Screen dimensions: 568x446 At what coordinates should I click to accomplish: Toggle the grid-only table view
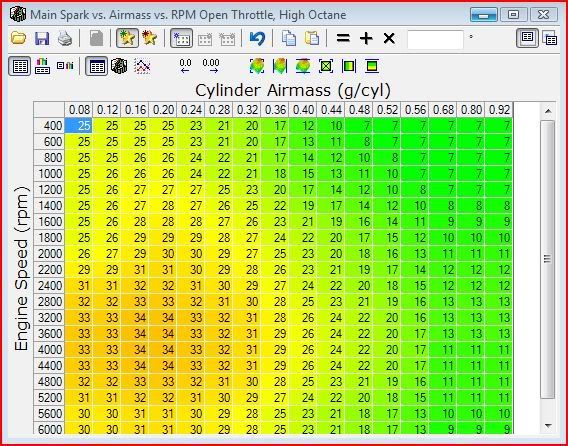pos(20,66)
